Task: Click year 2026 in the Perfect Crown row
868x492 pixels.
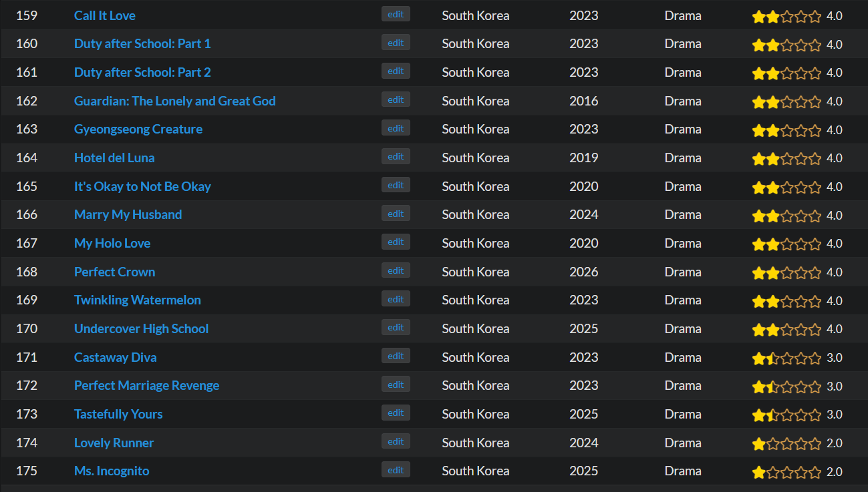Action: click(x=584, y=272)
